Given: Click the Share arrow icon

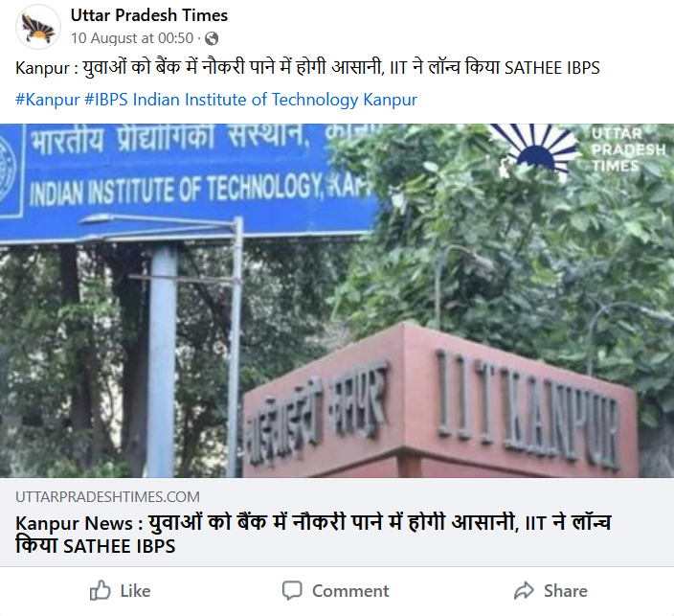Looking at the screenshot, I should tap(524, 590).
